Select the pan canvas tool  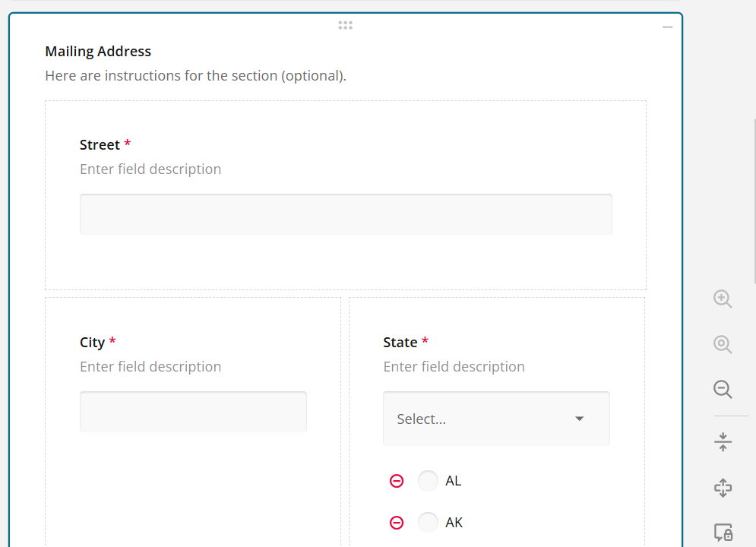722,488
